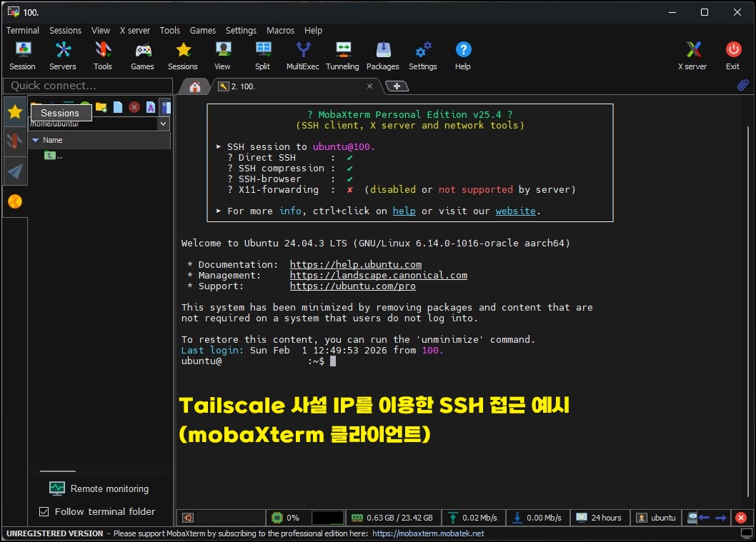Viewport: 756px width, 542px height.
Task: Focus the Quick connect input field
Action: [x=88, y=86]
